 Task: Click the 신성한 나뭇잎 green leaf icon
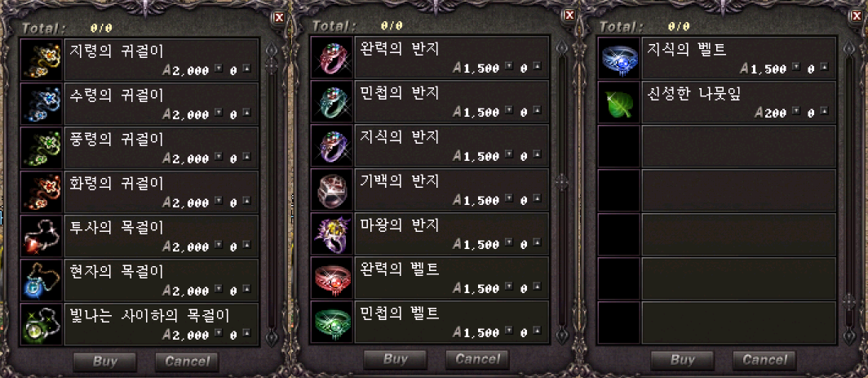click(x=619, y=103)
